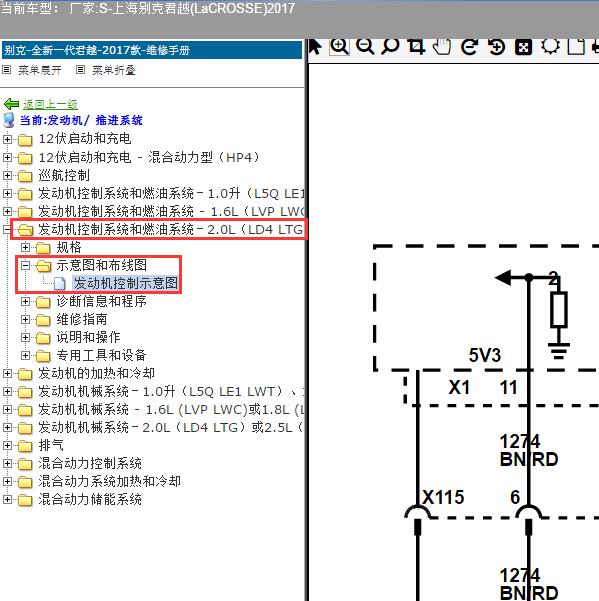599x601 pixels.
Task: Click folder icon of 说明和操作
Action: click(x=43, y=338)
